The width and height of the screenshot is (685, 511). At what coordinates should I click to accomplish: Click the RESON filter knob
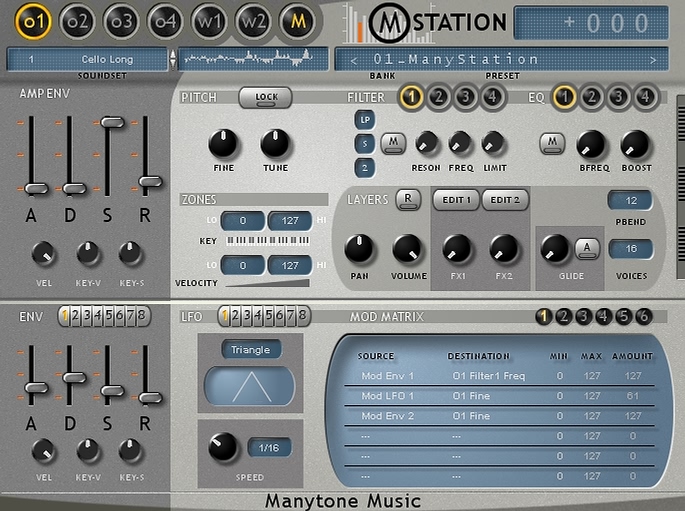point(426,143)
